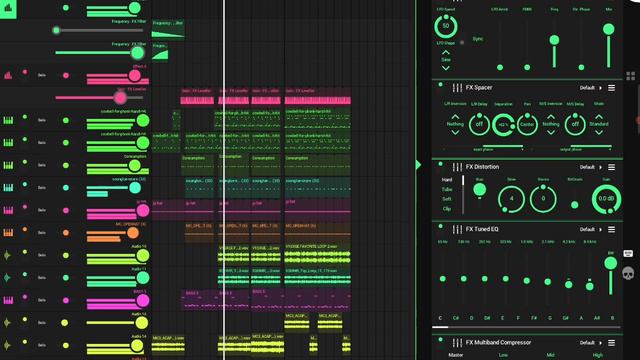Click the Tuned EQ gain slider handle

coord(611,263)
